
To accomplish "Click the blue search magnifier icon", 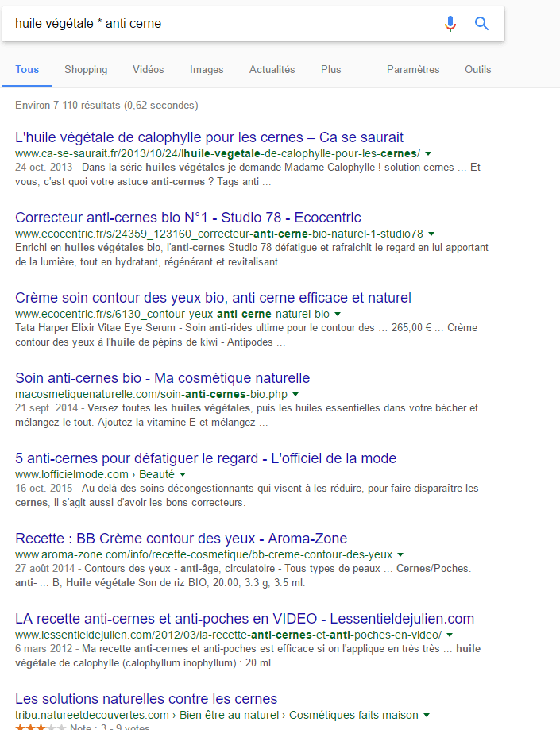I will pos(482,23).
